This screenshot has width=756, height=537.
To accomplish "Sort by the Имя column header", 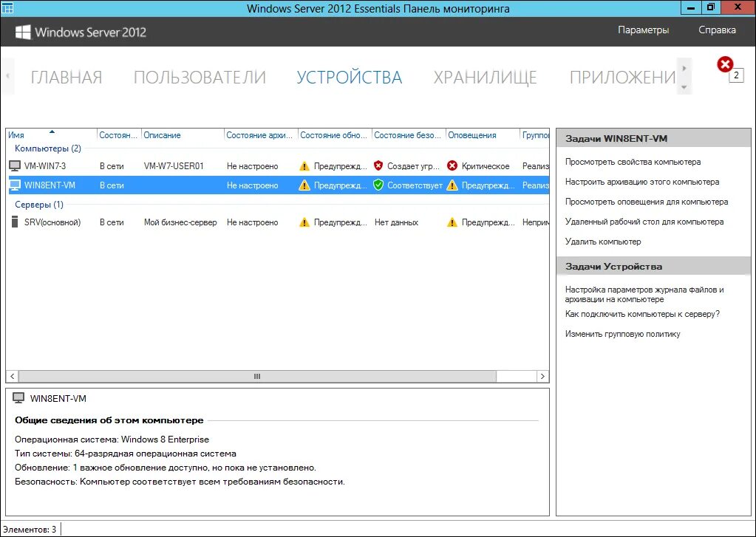I will [52, 135].
